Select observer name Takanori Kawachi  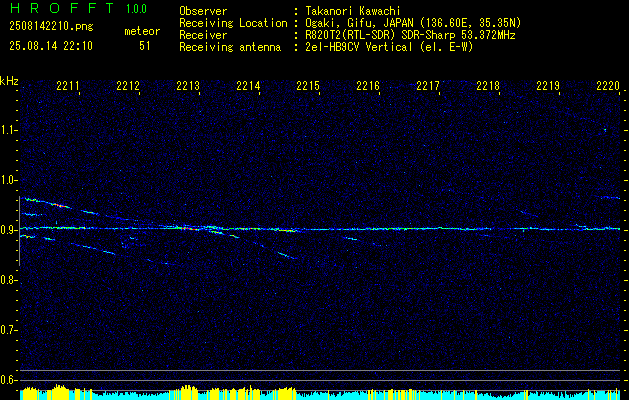point(352,11)
